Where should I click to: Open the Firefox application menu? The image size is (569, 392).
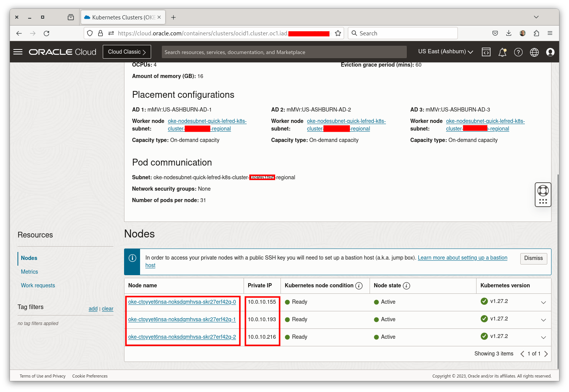(550, 33)
